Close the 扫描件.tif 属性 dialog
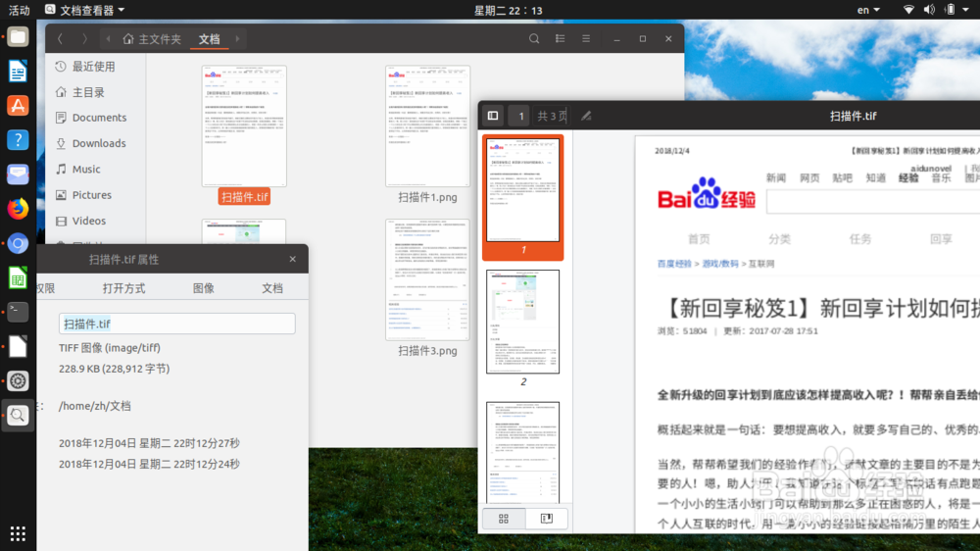Screen dimensions: 980x551 pyautogui.click(x=292, y=259)
